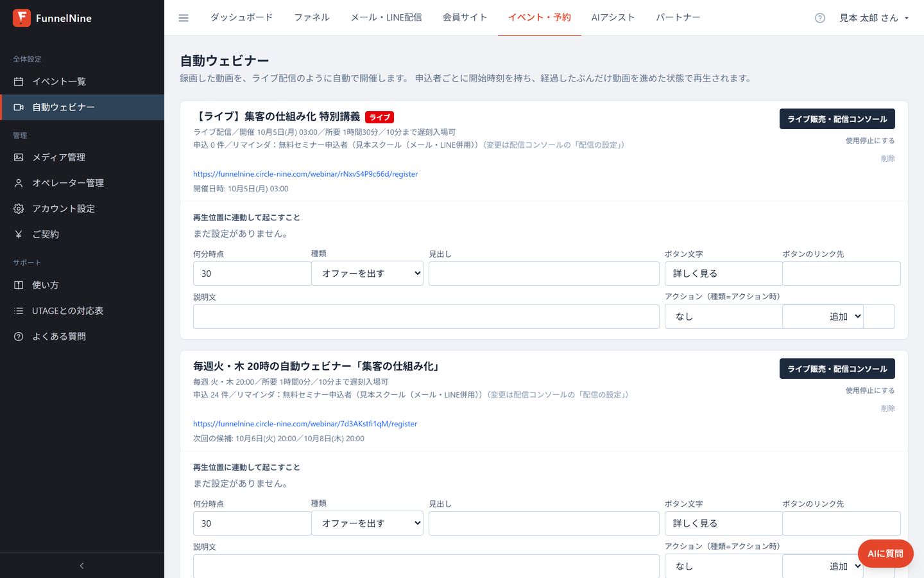Go to the ファネル tab
Viewport: 924px width, 578px height.
click(x=312, y=17)
